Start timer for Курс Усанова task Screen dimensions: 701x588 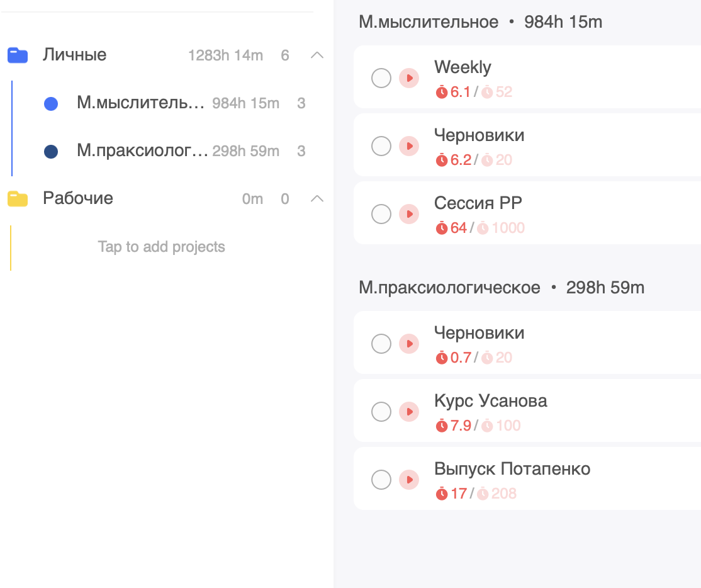click(409, 412)
